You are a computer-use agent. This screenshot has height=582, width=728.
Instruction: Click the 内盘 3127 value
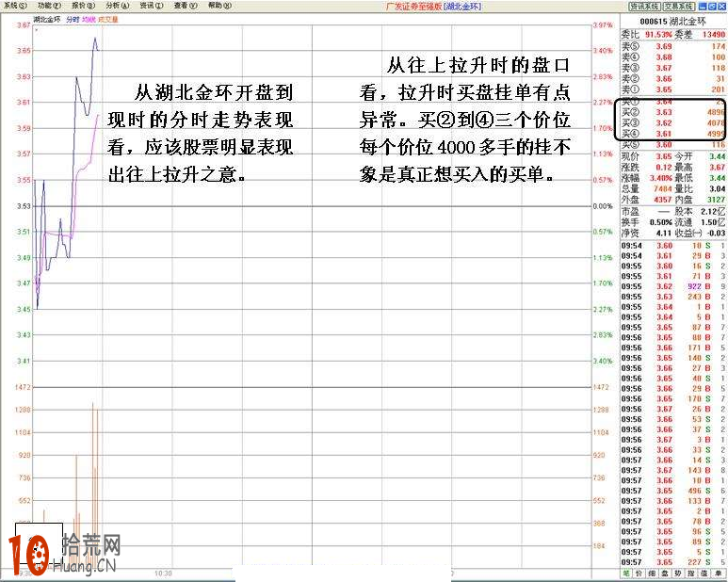click(716, 199)
